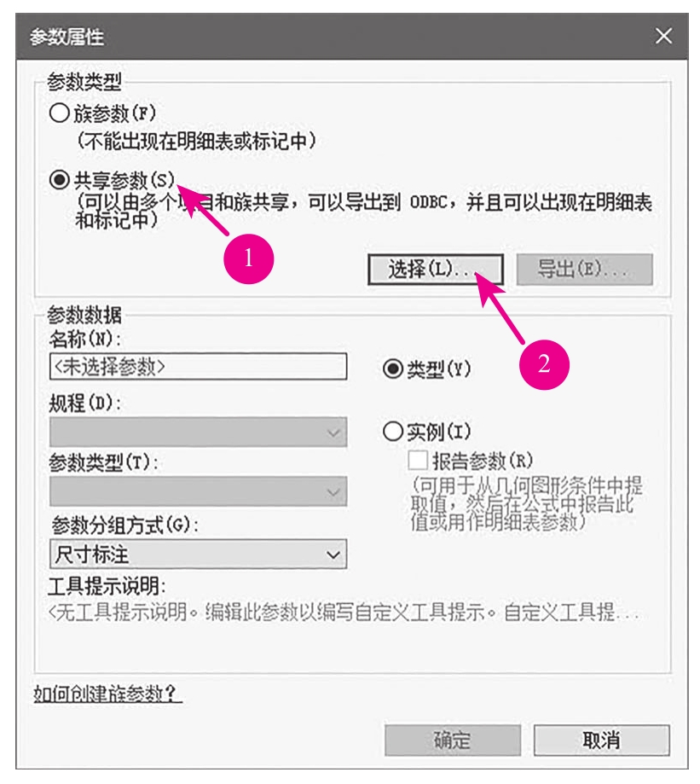Enable the 报告参数(R) checkbox
Screen dimensions: 700x784
[x=418, y=462]
